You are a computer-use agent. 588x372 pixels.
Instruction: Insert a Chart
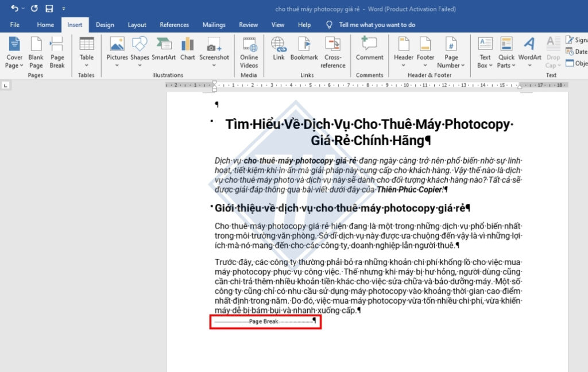pos(188,49)
